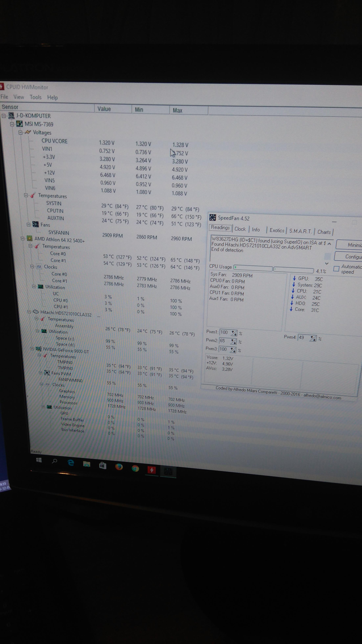The height and width of the screenshot is (644, 362).
Task: Collapse the Fans node above SYSFANIN
Action: pyautogui.click(x=29, y=225)
